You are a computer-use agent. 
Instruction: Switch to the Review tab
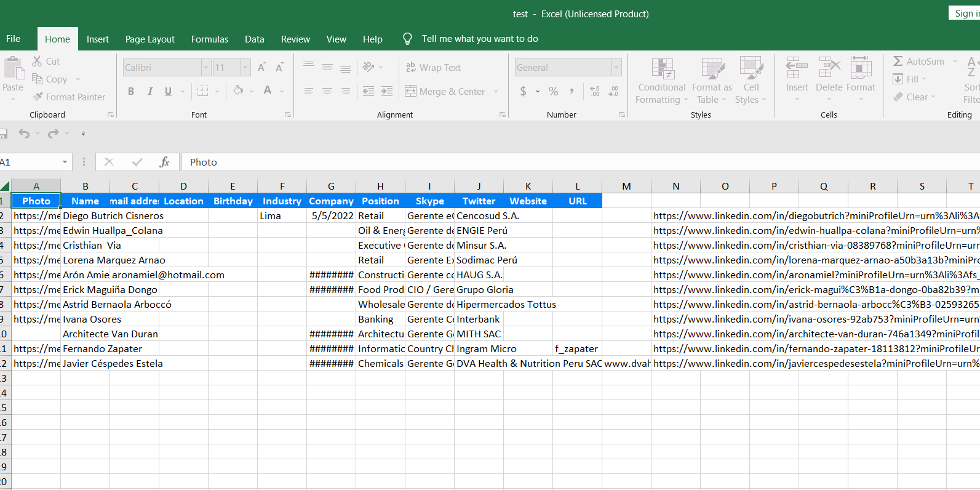click(295, 39)
